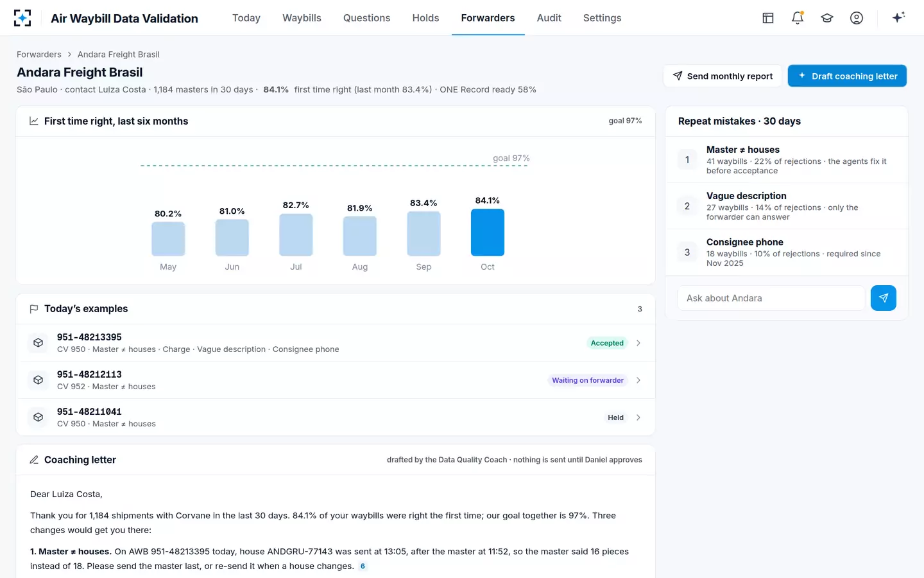Click Send monthly report button
This screenshot has width=924, height=578.
[723, 76]
